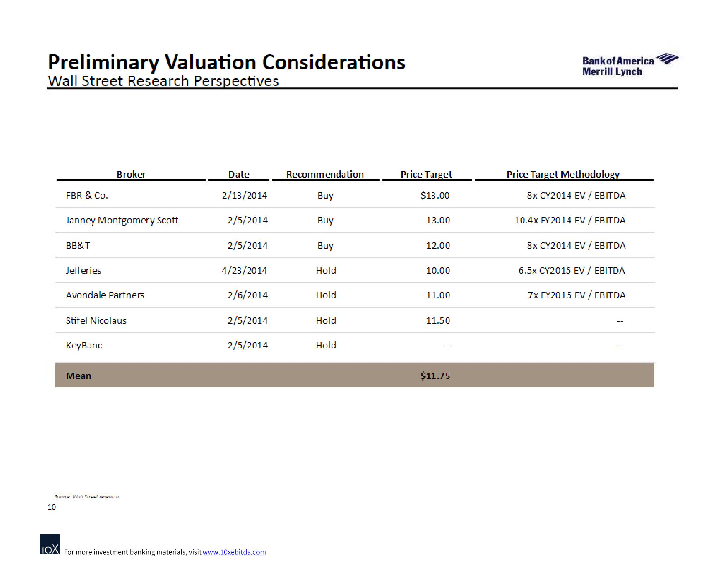Click the Wall Street Research Perspectives subtitle

(x=163, y=81)
